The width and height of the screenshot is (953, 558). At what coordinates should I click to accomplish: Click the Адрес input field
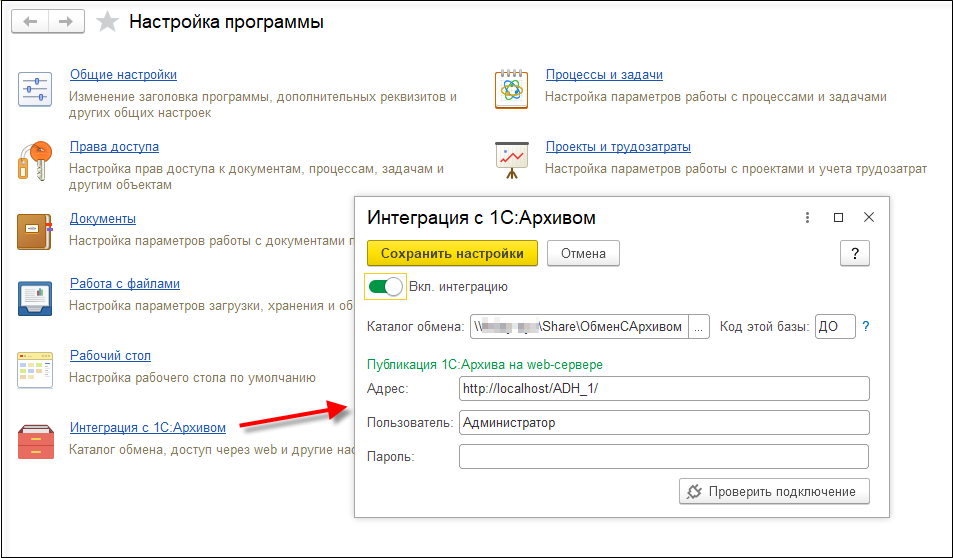tap(664, 388)
